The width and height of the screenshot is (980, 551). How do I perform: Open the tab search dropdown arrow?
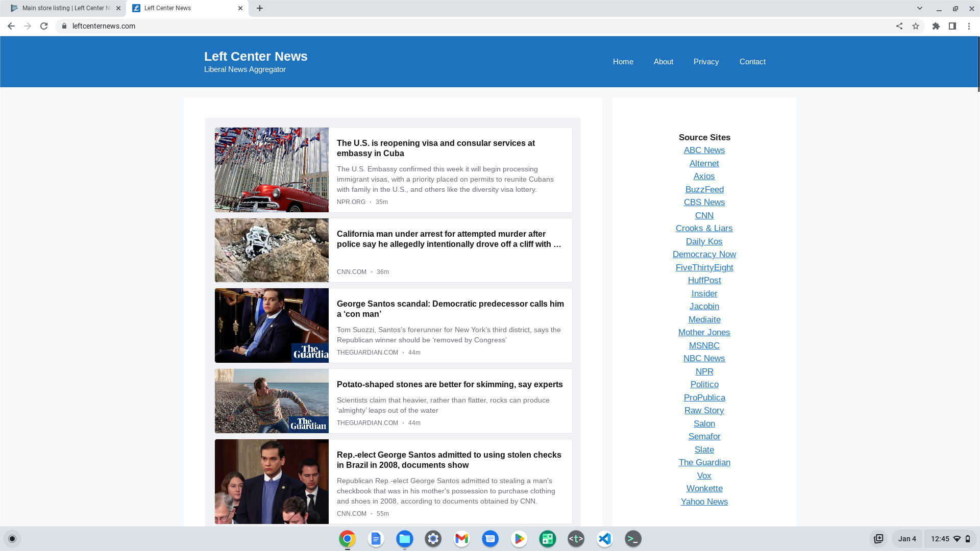click(920, 8)
